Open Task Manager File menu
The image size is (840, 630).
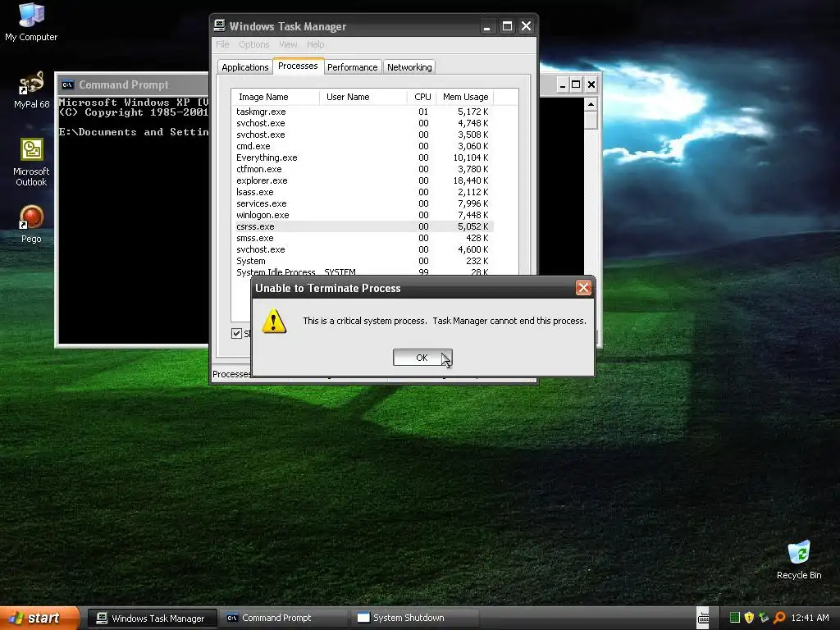[x=222, y=44]
